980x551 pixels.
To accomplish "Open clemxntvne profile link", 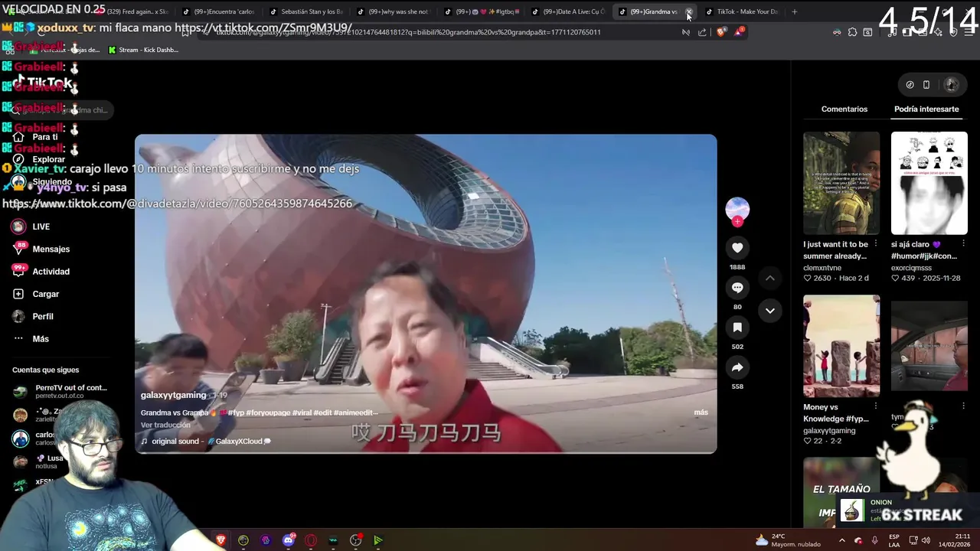I will (822, 268).
